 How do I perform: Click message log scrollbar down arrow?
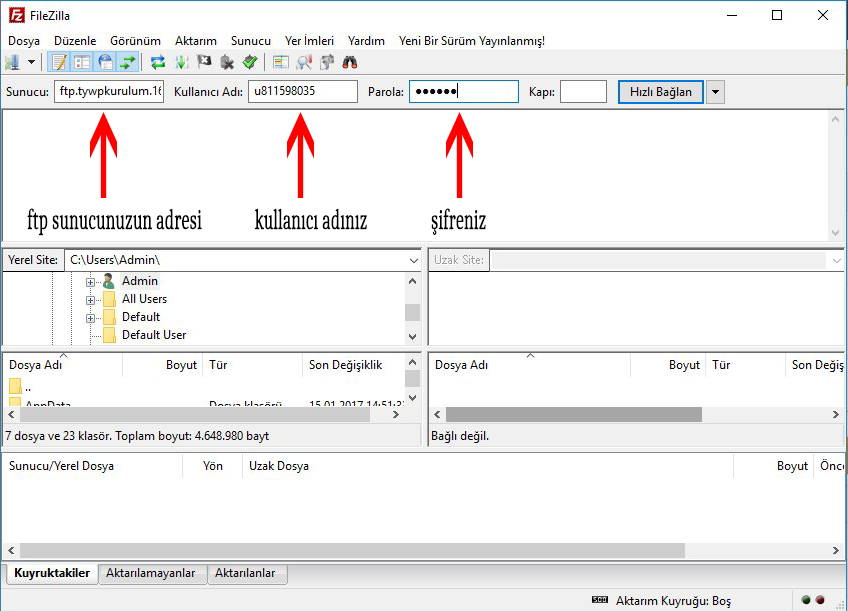coord(836,233)
